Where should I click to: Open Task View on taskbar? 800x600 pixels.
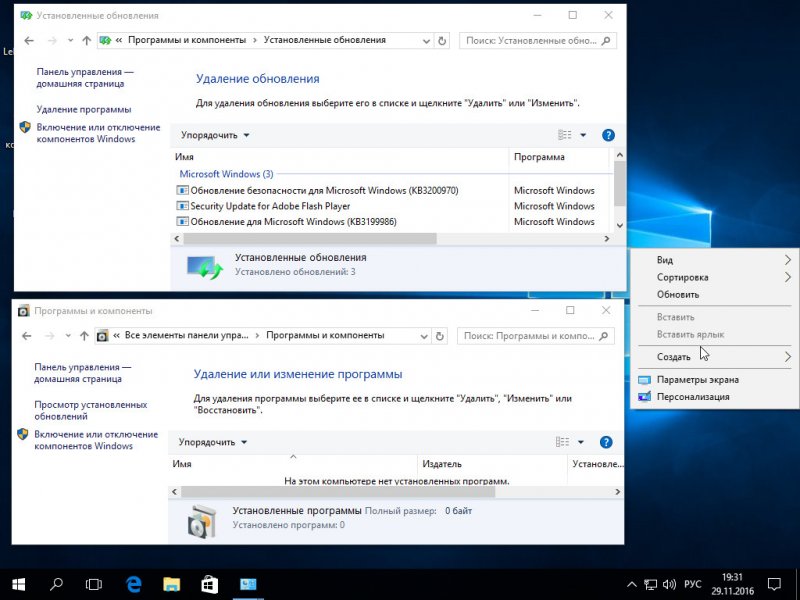pos(94,584)
